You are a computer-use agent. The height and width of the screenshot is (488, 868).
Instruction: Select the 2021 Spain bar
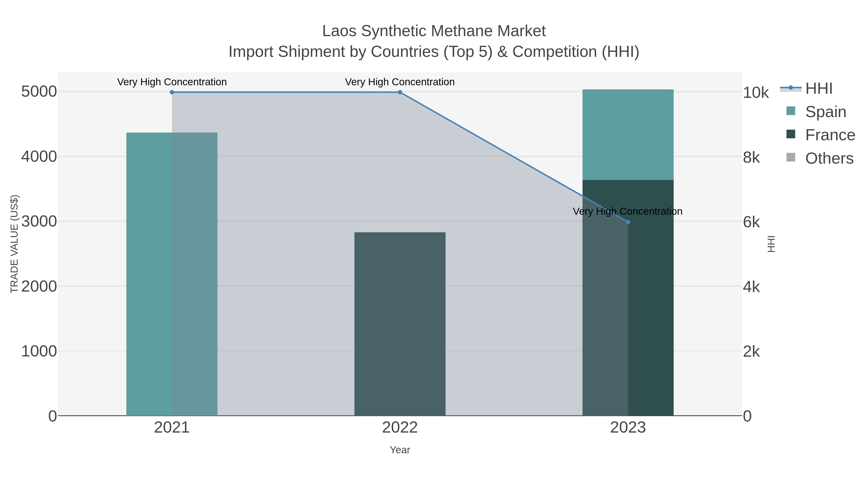coord(172,274)
